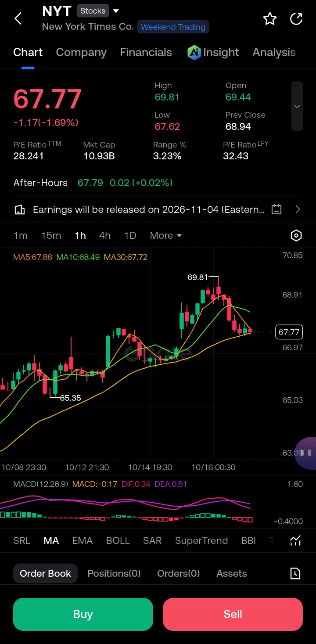Tap the Prev Close value 68.94
Viewport: 316px width, 644px height.
(238, 126)
